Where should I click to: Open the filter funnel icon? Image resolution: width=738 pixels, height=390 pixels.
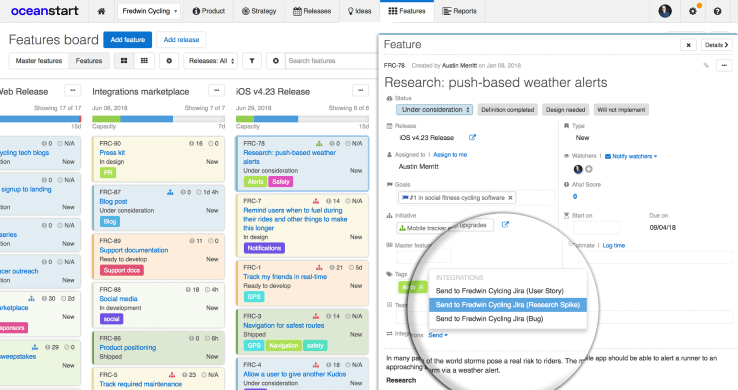click(x=252, y=61)
